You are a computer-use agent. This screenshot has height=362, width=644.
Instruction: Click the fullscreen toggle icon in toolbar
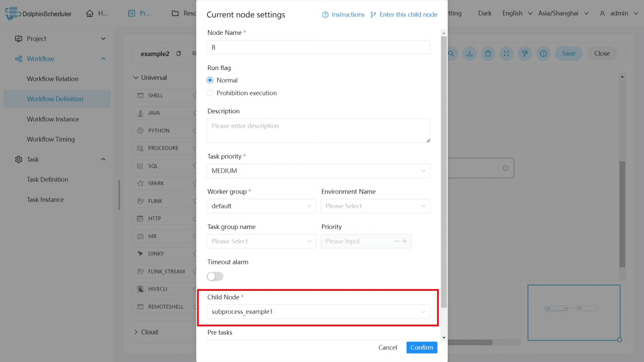(x=506, y=54)
